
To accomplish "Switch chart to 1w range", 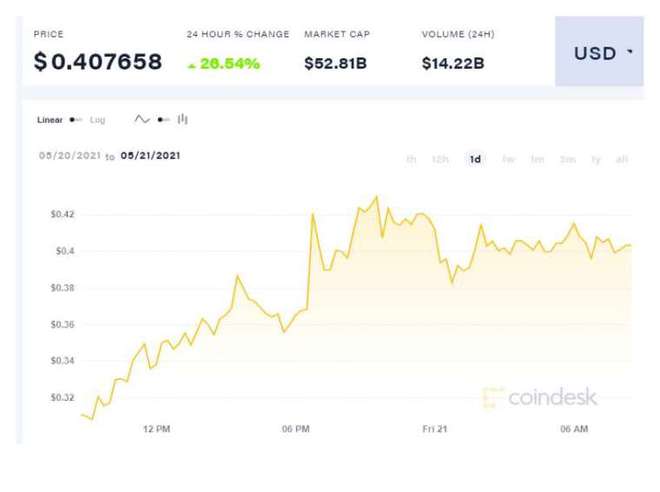I will [x=508, y=160].
